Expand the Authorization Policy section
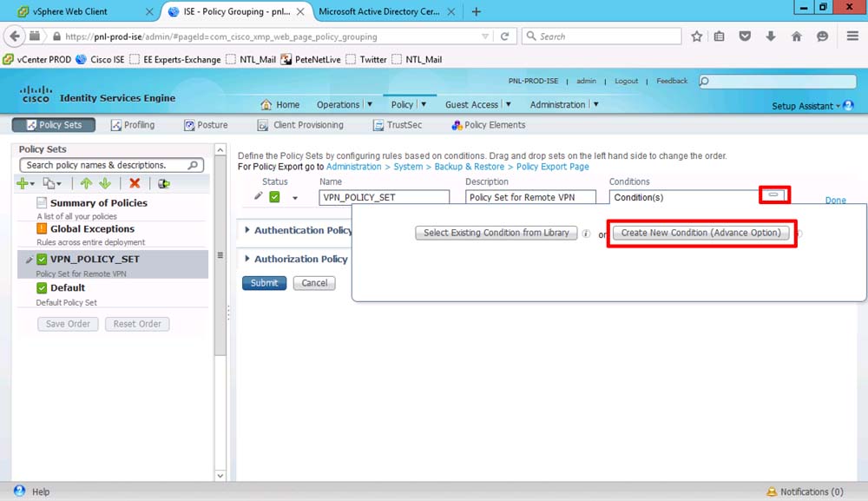This screenshot has width=868, height=501. pyautogui.click(x=247, y=259)
